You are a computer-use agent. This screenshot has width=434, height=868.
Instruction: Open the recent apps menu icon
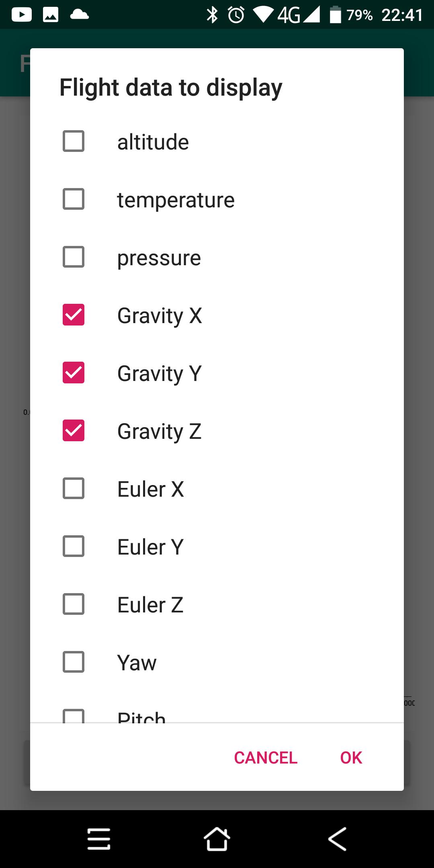[99, 839]
